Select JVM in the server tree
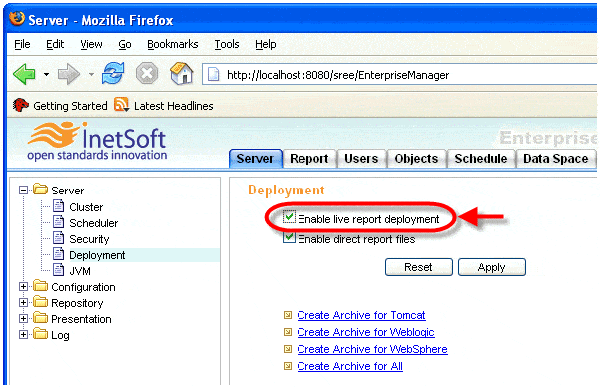Screen dimensions: 600x387 click(80, 271)
